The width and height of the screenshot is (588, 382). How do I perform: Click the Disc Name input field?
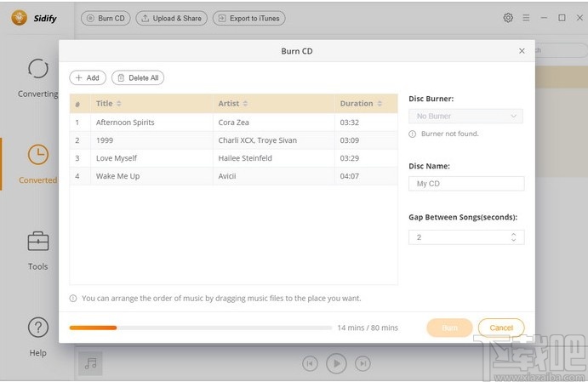[x=466, y=184]
